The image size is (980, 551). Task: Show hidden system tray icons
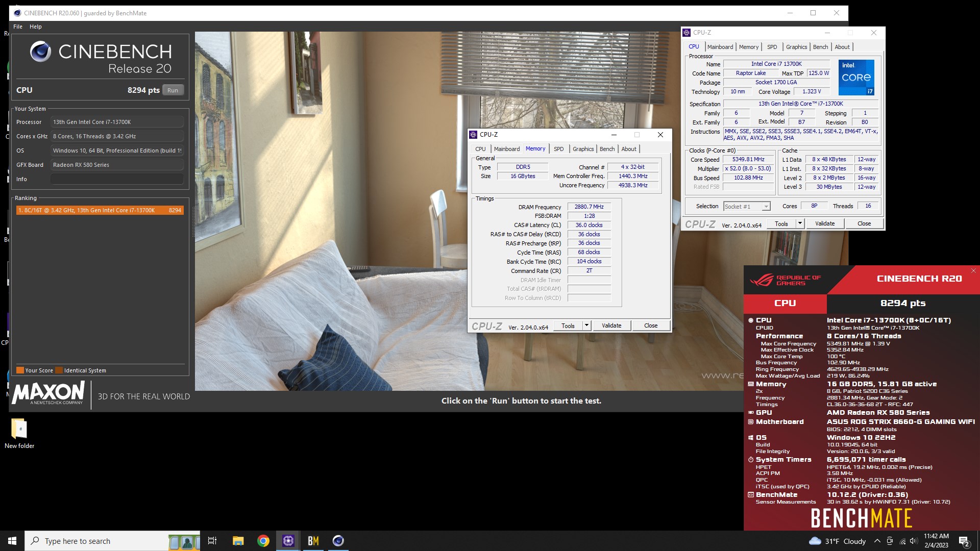877,541
